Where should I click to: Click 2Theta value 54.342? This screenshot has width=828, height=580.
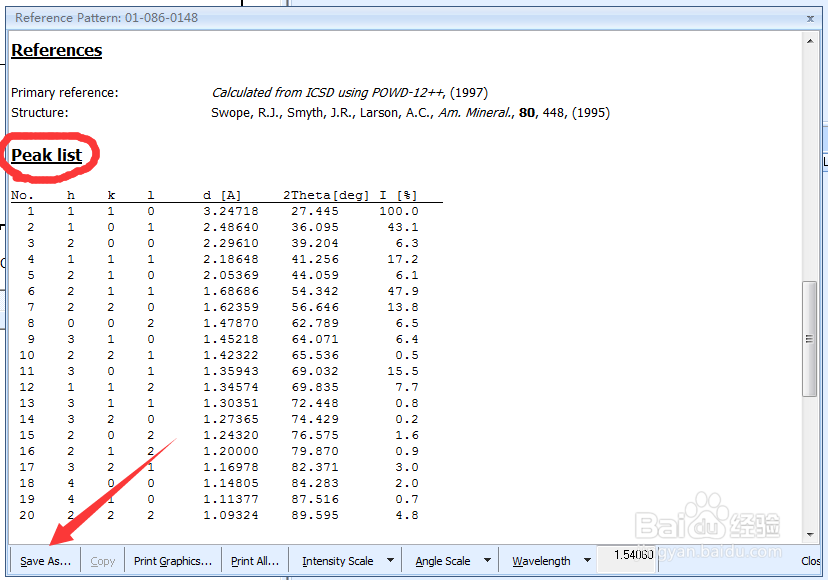315,291
